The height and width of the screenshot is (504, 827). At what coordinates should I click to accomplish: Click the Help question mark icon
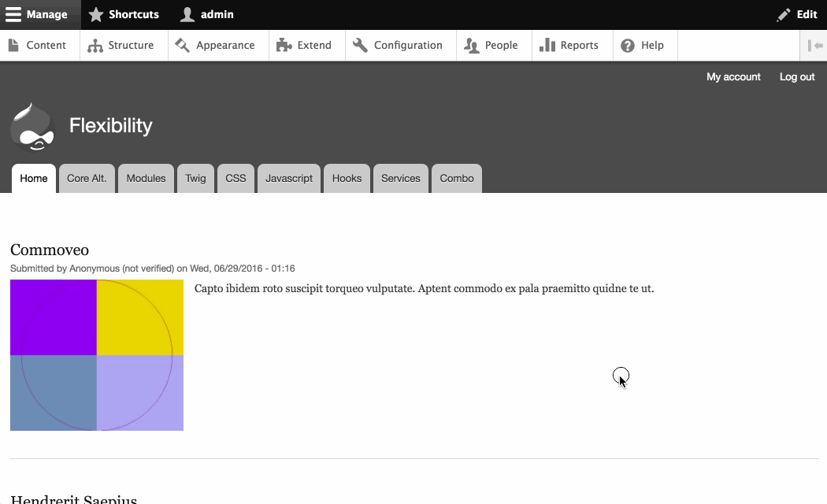(628, 46)
